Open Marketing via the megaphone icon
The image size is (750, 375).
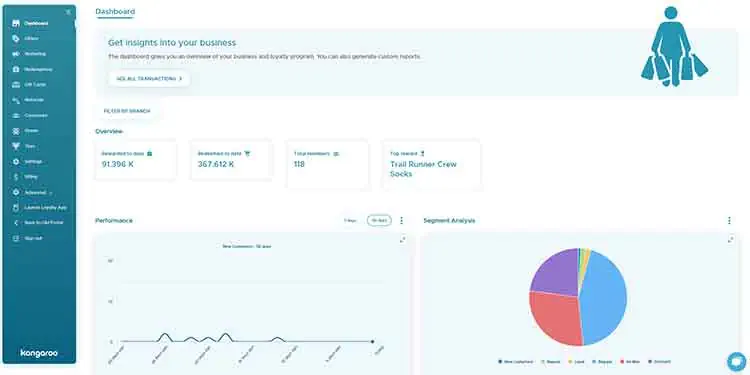point(16,54)
